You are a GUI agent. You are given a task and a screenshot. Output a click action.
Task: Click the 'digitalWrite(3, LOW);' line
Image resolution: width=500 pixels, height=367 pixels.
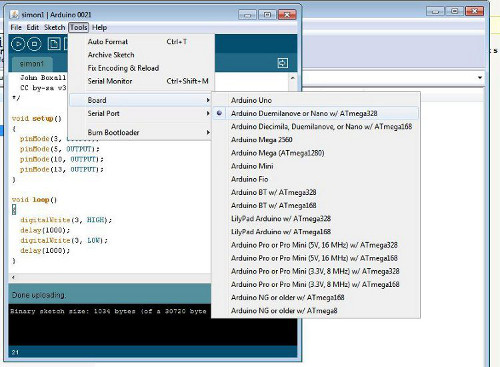(64, 240)
